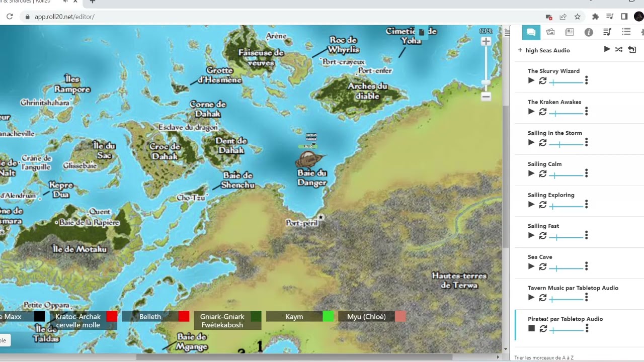The width and height of the screenshot is (644, 362).
Task: Open the Art Library tab
Action: pos(550,32)
